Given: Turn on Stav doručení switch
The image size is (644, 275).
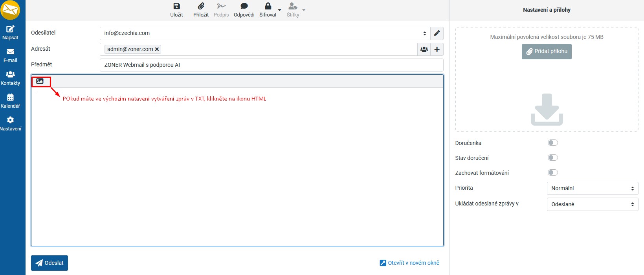Looking at the screenshot, I should [552, 158].
